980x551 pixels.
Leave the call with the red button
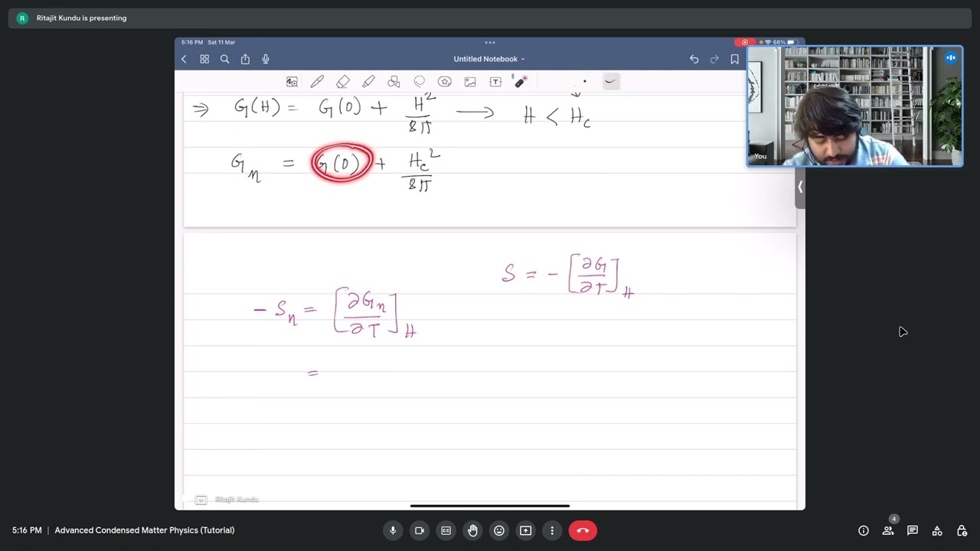[x=583, y=530]
